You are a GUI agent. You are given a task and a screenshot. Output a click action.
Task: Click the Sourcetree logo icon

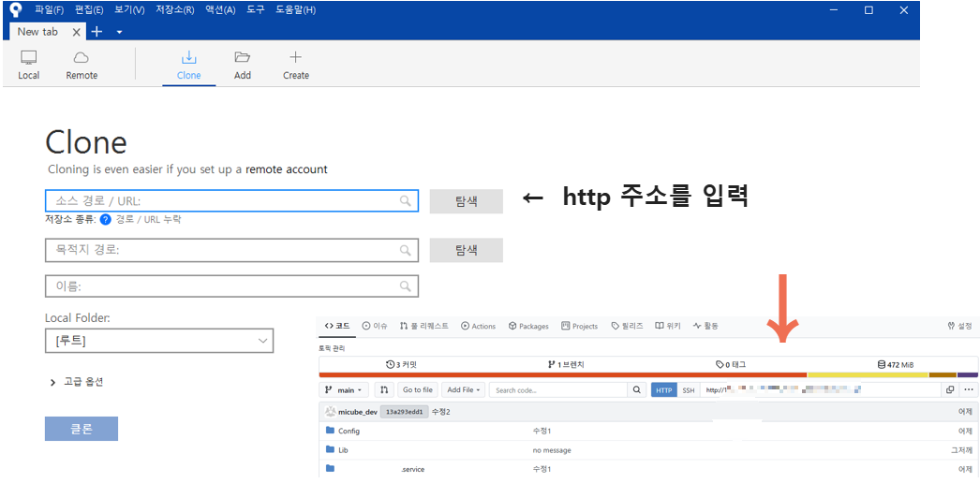(x=16, y=10)
